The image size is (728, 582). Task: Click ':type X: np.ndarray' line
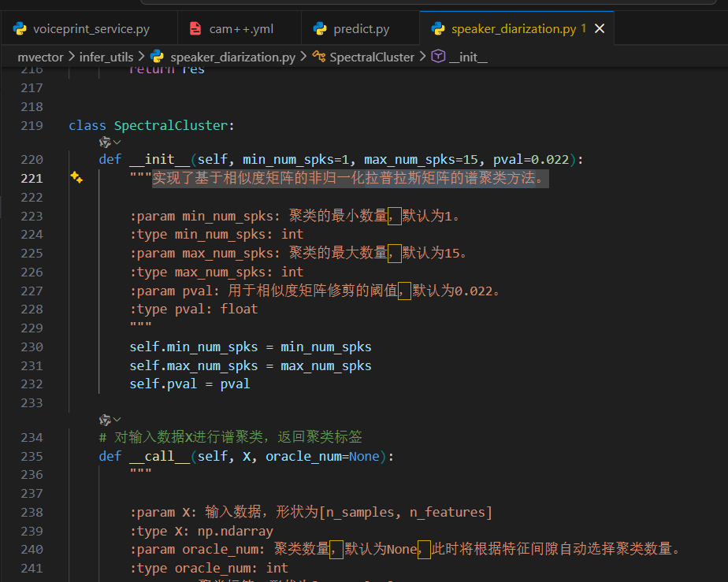pos(202,531)
